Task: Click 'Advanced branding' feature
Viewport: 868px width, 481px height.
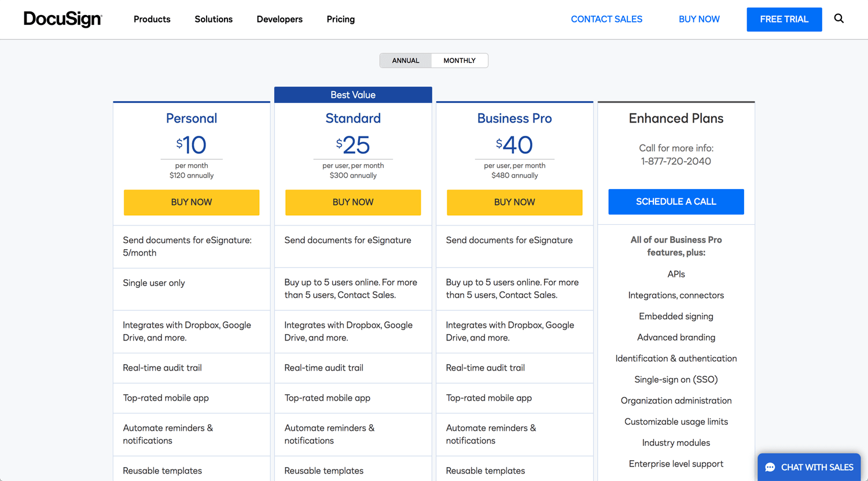Action: click(676, 338)
